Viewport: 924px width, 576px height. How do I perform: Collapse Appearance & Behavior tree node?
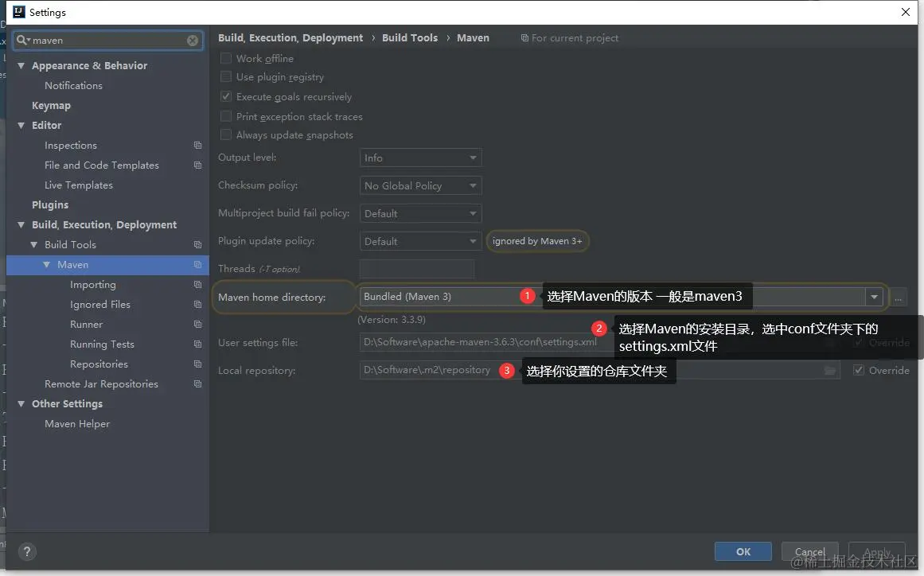21,65
